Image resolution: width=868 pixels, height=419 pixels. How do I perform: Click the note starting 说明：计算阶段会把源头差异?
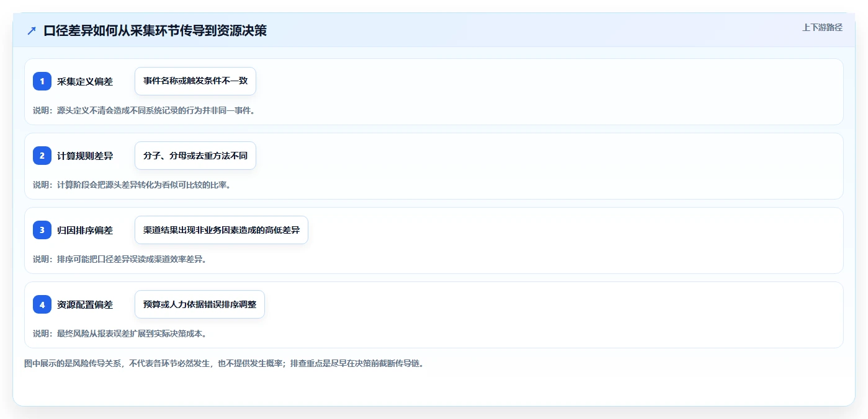tap(132, 185)
